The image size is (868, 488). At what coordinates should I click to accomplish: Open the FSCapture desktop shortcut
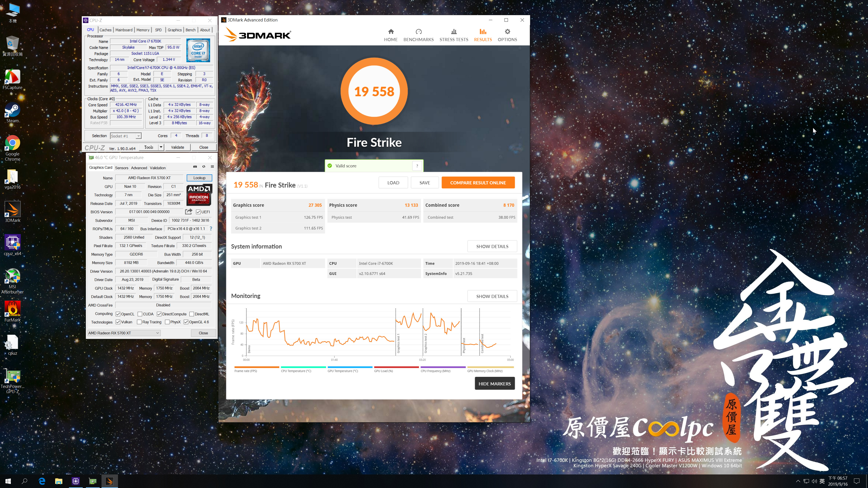pyautogui.click(x=12, y=80)
